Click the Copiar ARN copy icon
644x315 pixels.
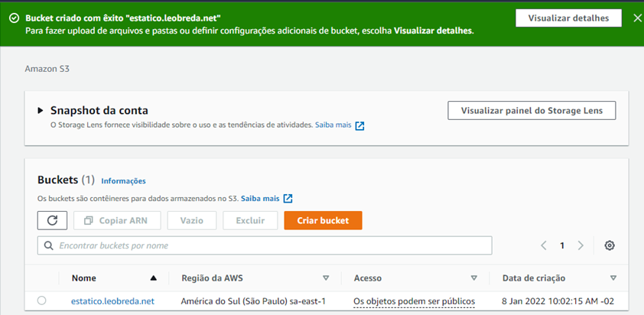click(88, 221)
